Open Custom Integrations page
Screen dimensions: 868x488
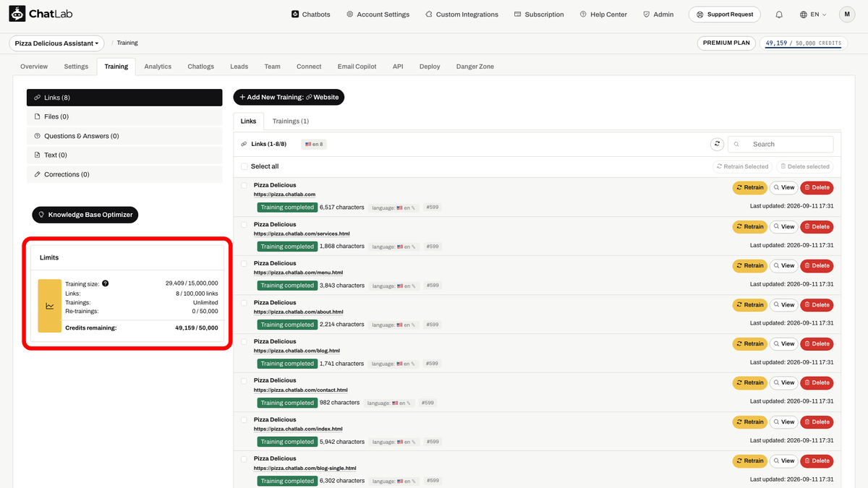point(461,14)
